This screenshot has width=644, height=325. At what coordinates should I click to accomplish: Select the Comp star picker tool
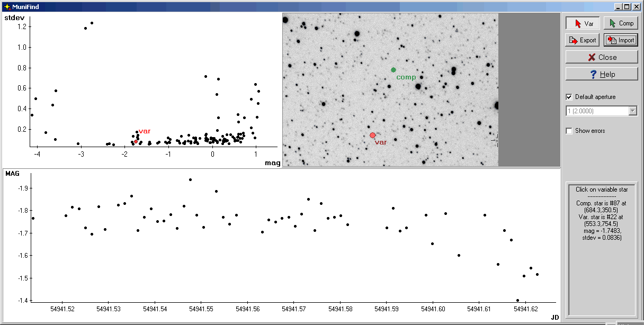pos(620,23)
